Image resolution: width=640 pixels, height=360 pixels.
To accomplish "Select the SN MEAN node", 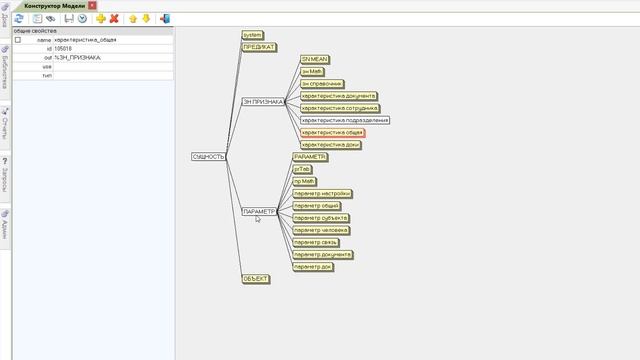I will (314, 59).
